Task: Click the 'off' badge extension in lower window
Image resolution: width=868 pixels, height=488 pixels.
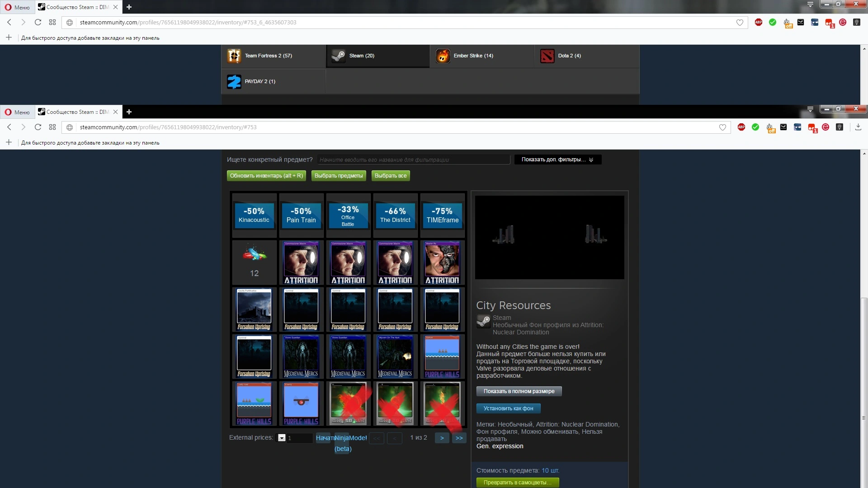Action: click(x=770, y=128)
